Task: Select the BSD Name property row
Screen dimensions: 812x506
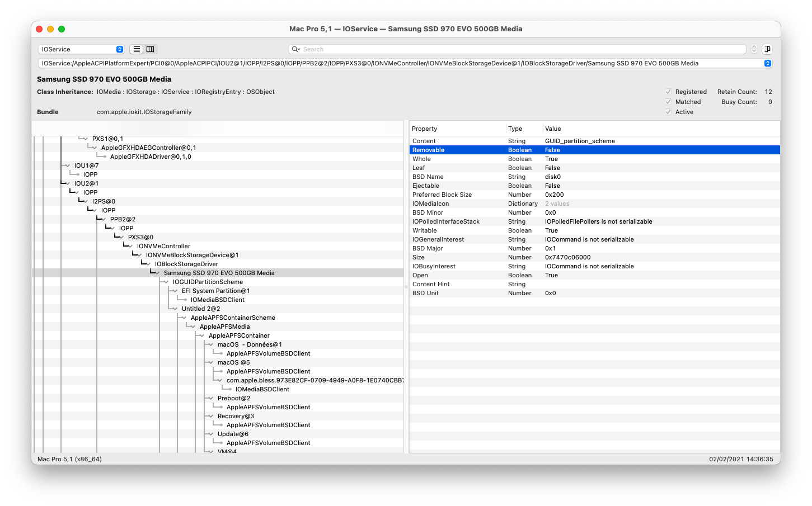Action: coord(595,177)
